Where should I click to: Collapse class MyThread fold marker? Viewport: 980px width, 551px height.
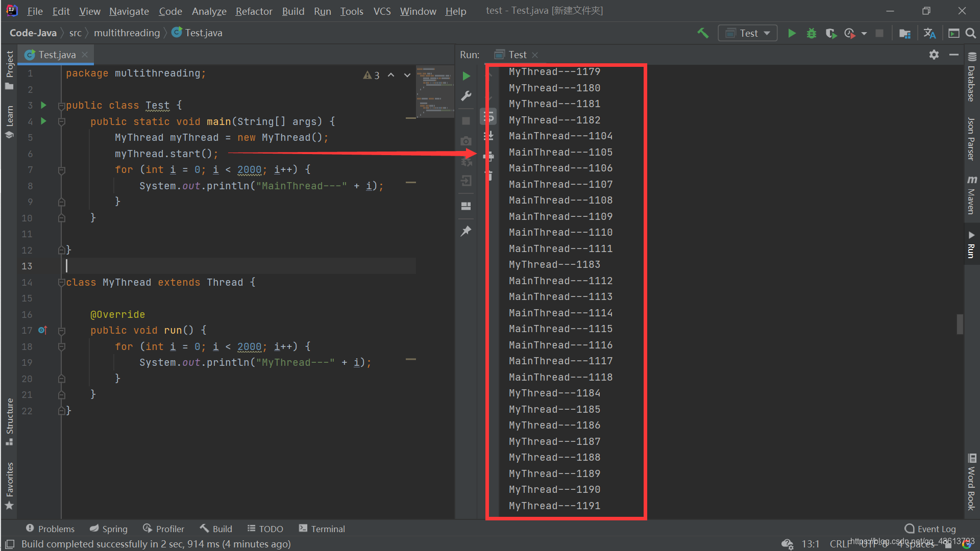click(x=62, y=282)
